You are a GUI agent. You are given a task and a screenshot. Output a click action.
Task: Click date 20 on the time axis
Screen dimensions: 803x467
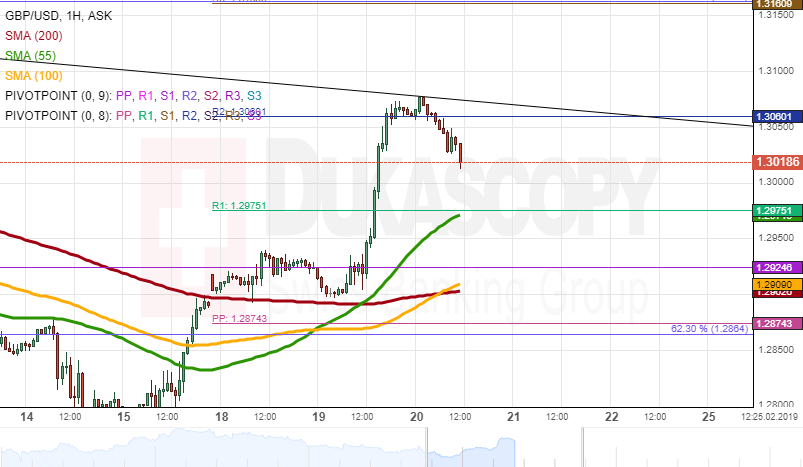click(417, 416)
